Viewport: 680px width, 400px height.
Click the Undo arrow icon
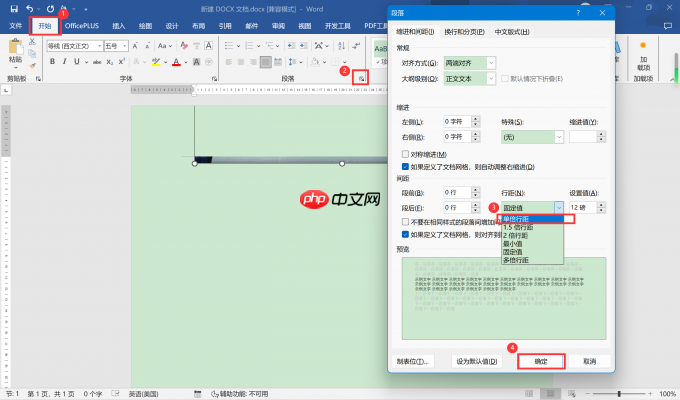coord(29,9)
